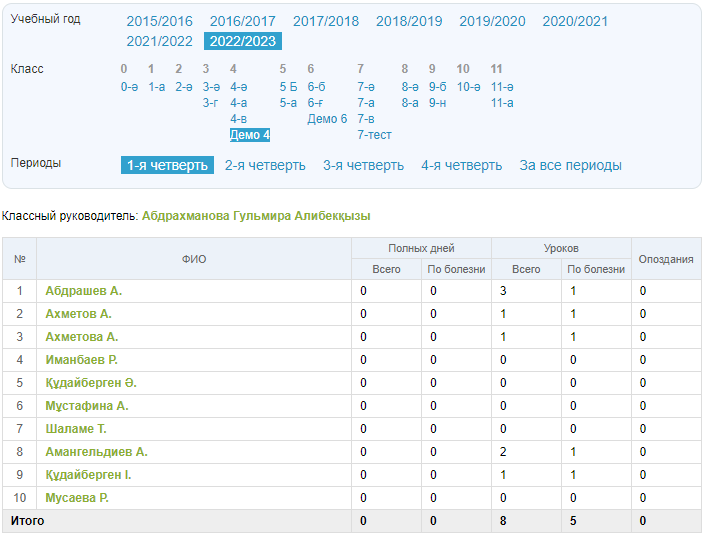Select class 7-тест

coord(374,135)
